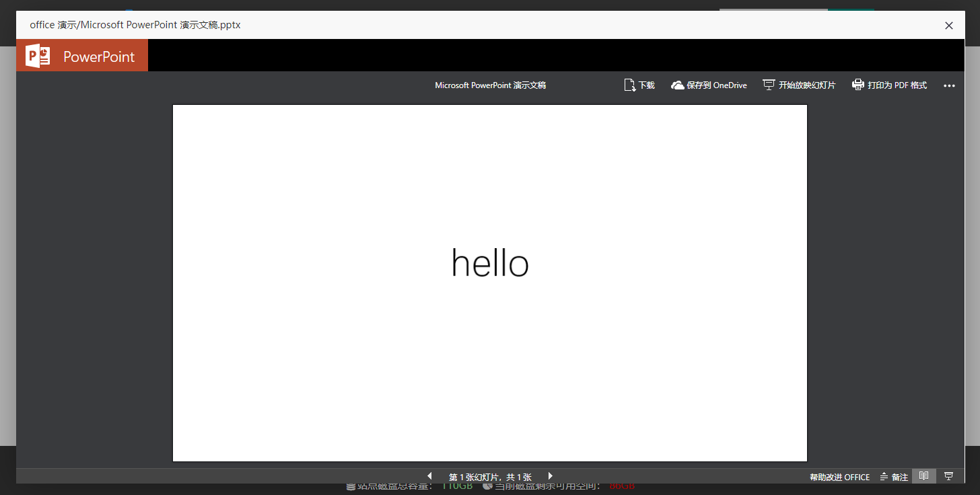Click the hello text on the slide
Image resolution: width=980 pixels, height=495 pixels.
click(490, 262)
